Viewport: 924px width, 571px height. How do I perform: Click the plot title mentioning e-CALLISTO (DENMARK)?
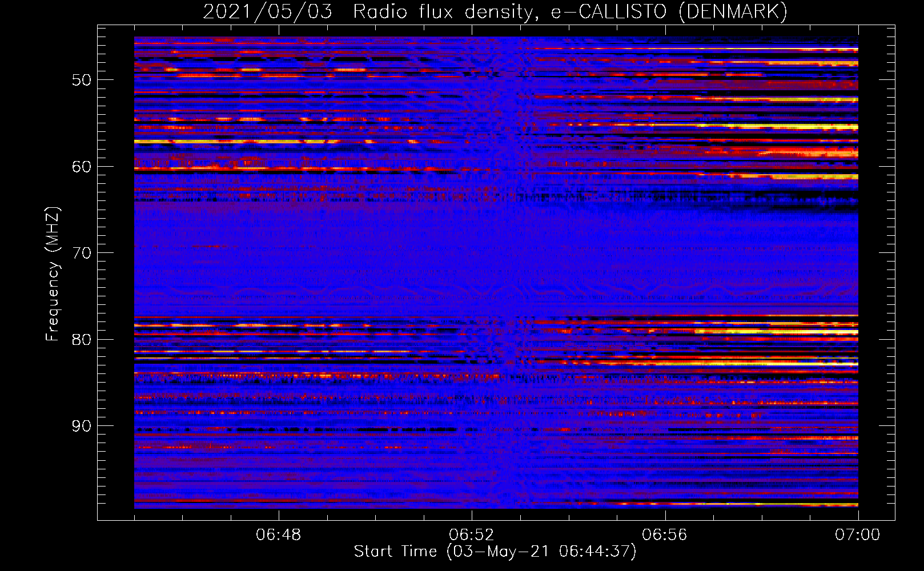tap(495, 11)
